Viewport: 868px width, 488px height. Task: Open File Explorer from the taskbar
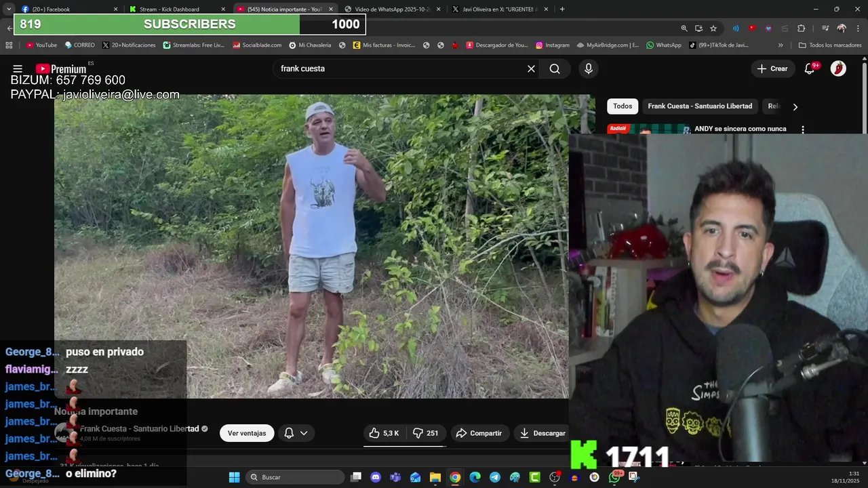click(x=435, y=477)
